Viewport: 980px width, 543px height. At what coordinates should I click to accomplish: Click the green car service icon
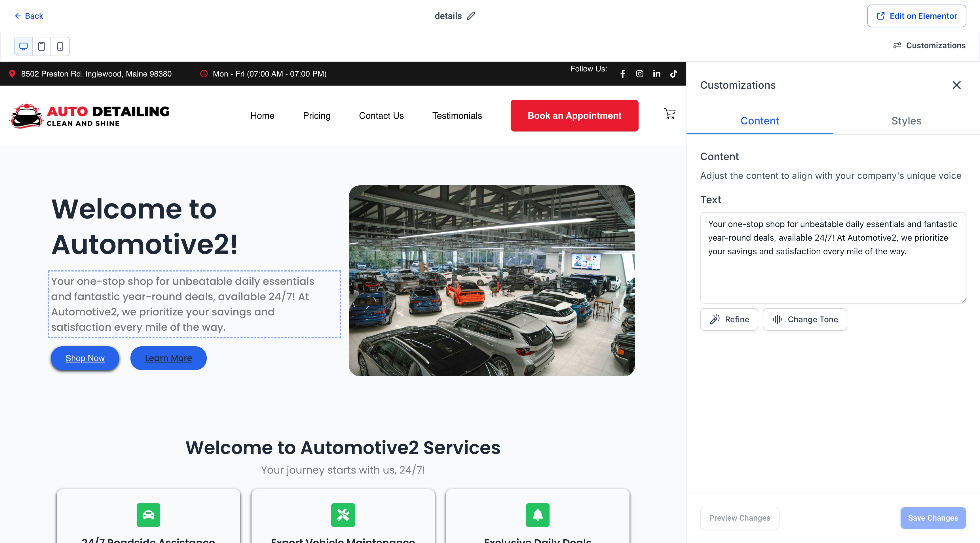pyautogui.click(x=148, y=515)
